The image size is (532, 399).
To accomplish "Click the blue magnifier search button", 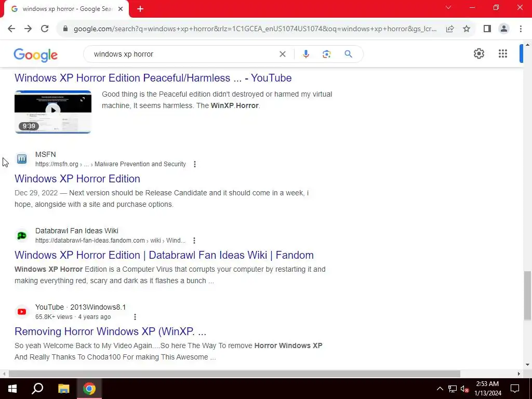I will pyautogui.click(x=348, y=54).
